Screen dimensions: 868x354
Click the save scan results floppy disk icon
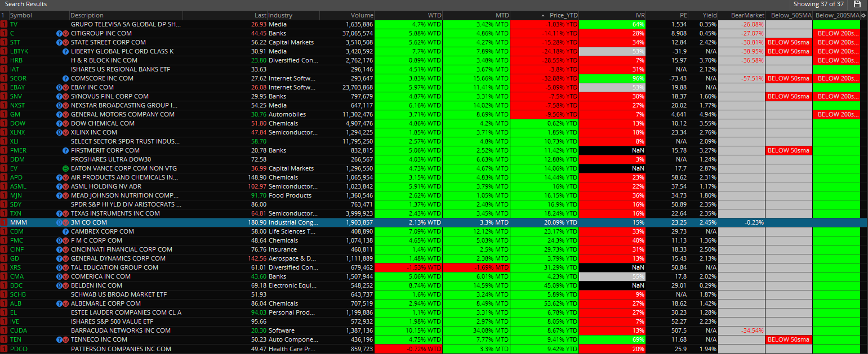(x=857, y=4)
